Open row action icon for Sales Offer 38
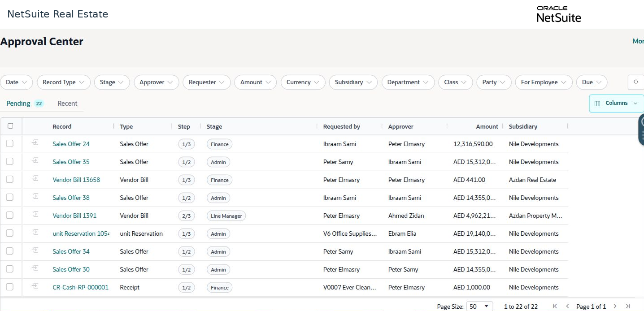 [35, 197]
